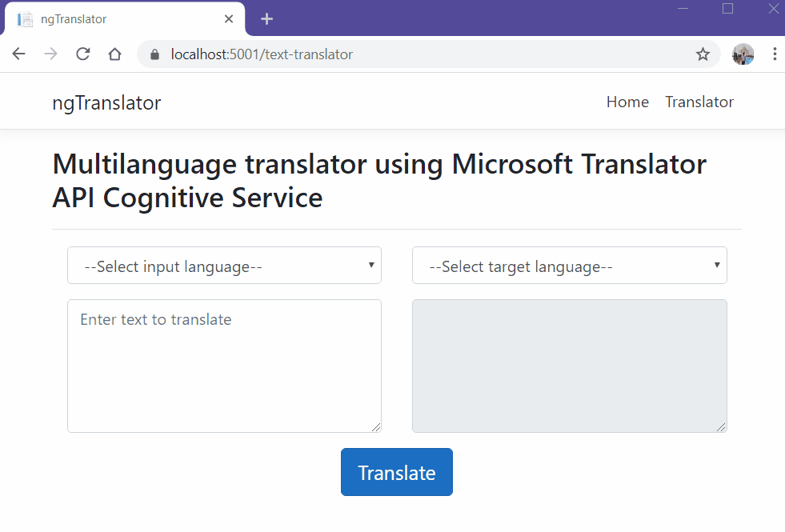The width and height of the screenshot is (785, 532).
Task: Open the new tab plus button
Action: (266, 18)
